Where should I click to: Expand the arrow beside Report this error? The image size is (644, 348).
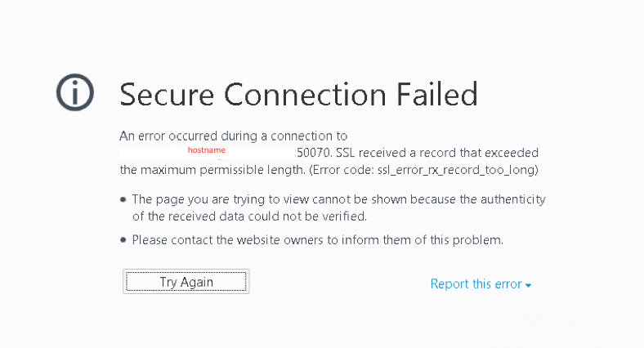pos(528,285)
